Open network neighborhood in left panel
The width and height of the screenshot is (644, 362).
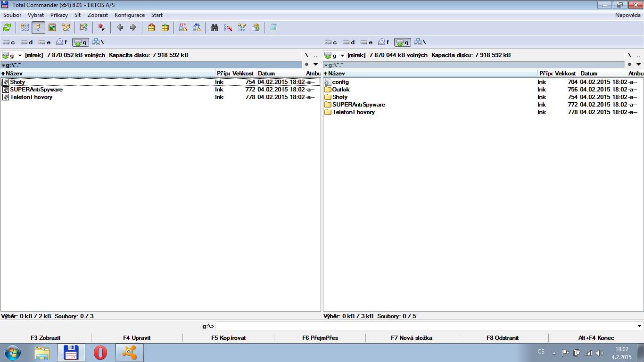click(98, 42)
